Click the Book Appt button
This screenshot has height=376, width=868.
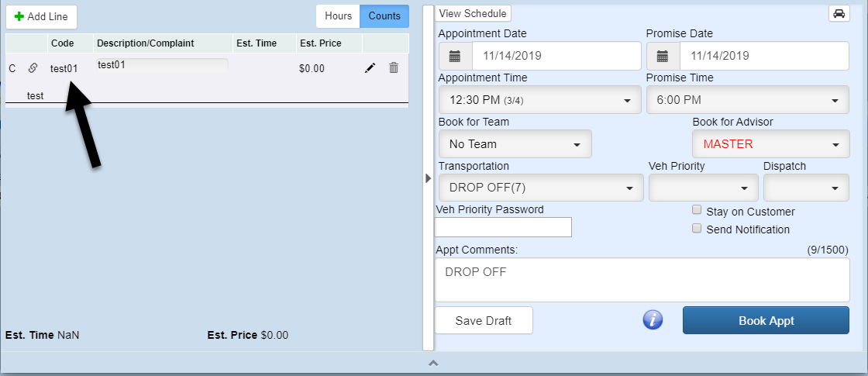click(766, 320)
